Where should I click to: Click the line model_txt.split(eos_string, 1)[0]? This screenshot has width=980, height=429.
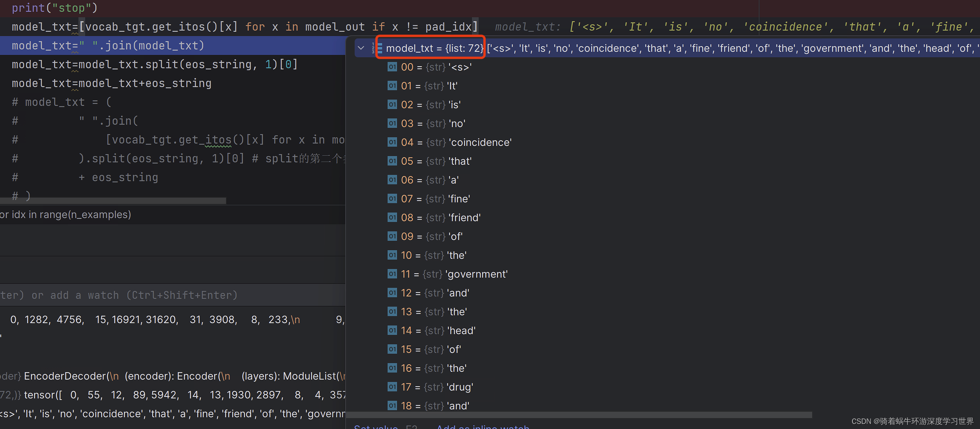tap(155, 64)
